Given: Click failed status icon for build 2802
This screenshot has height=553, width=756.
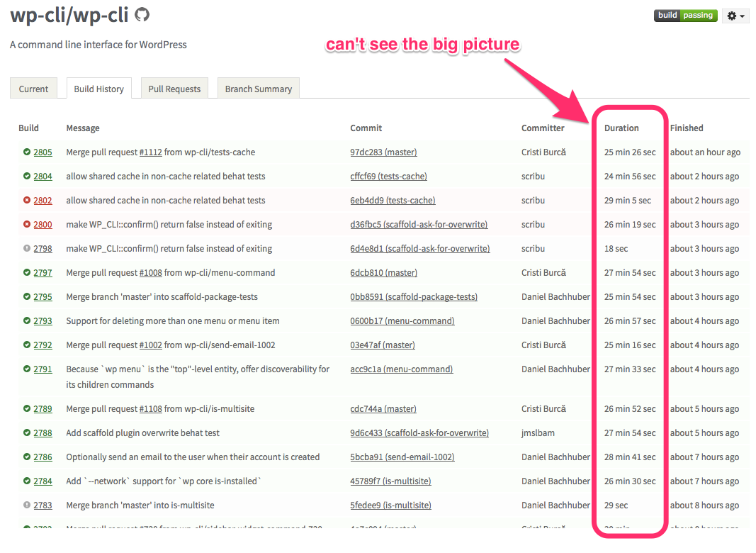Looking at the screenshot, I should (27, 200).
